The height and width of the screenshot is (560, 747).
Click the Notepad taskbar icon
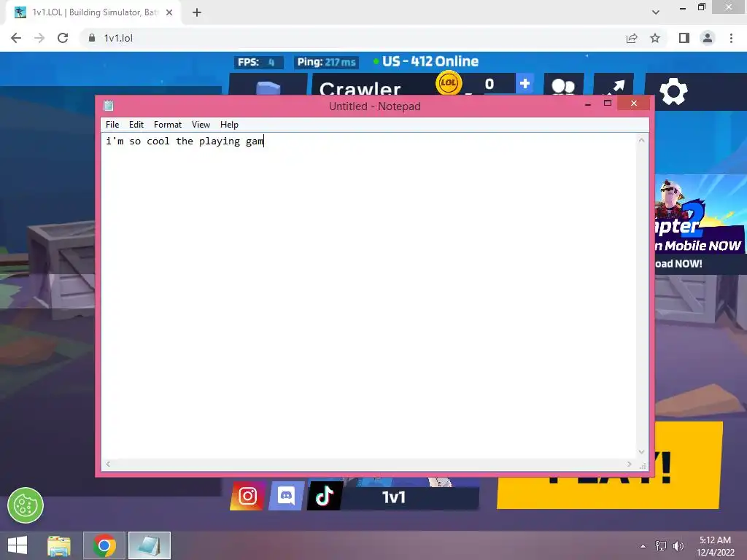coord(149,545)
